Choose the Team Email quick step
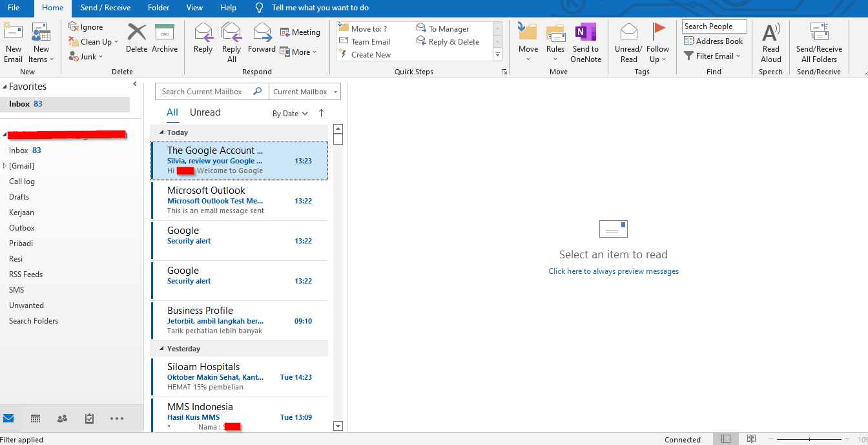 (365, 42)
